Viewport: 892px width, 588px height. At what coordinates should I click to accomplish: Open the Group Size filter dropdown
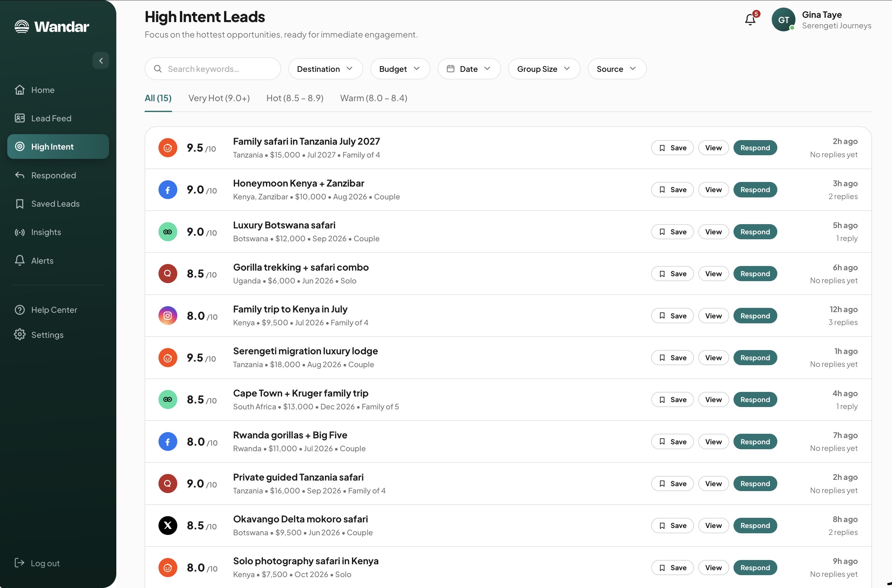coord(544,69)
